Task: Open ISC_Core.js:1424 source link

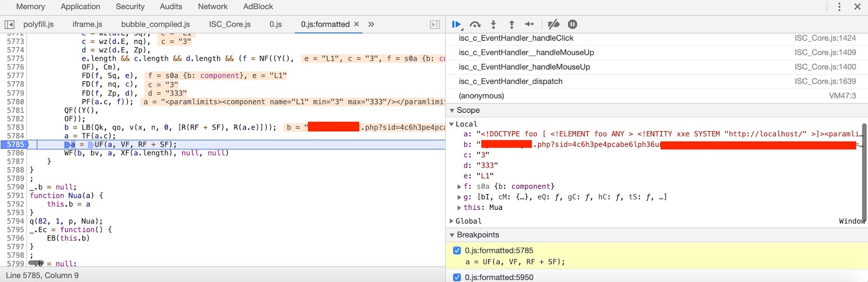Action: (x=825, y=38)
